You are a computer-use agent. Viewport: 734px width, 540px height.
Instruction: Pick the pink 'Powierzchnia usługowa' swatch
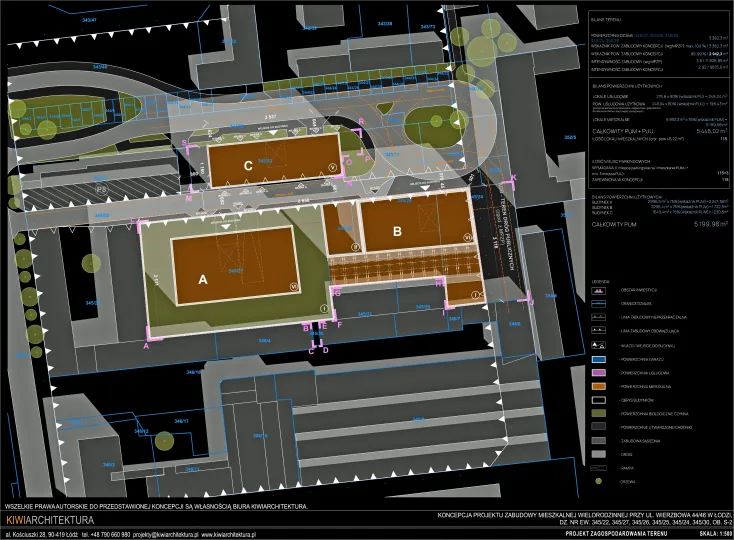[599, 371]
